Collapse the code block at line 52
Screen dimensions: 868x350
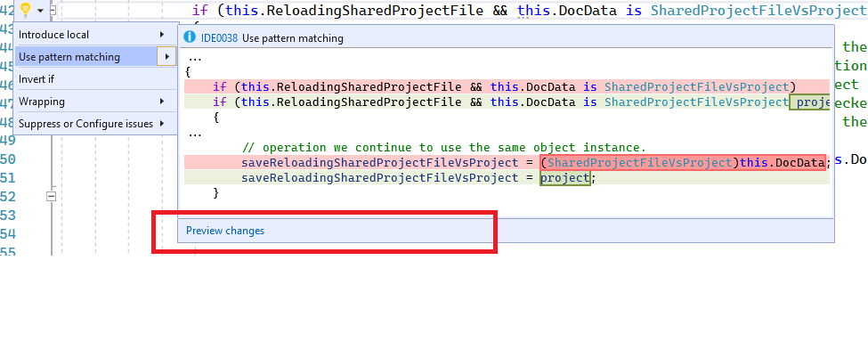[51, 196]
